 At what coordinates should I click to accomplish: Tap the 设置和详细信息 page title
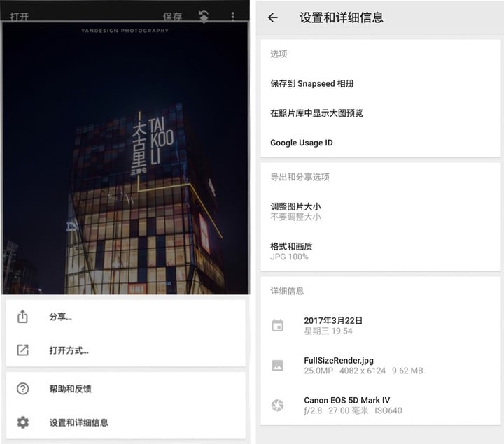(342, 17)
